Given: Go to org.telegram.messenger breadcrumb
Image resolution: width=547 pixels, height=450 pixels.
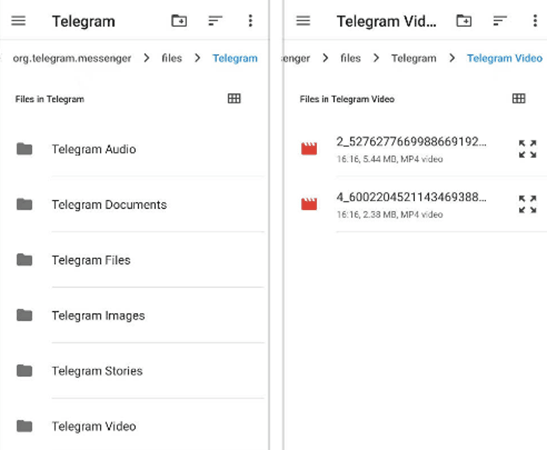Looking at the screenshot, I should tap(72, 58).
